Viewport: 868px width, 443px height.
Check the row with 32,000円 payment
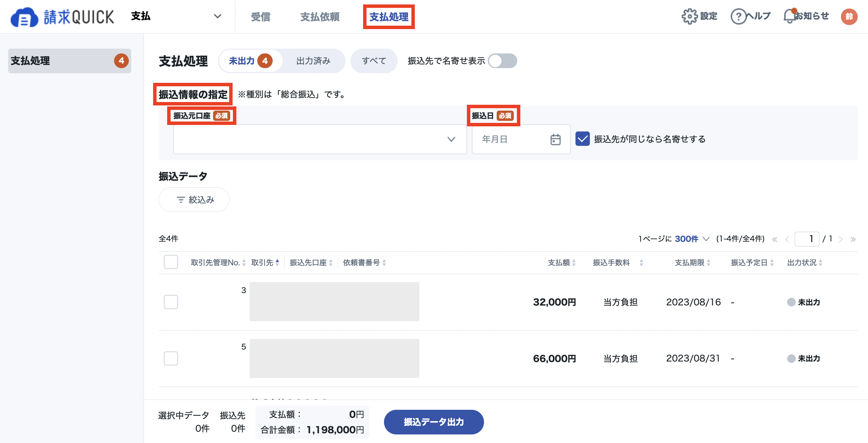[171, 302]
